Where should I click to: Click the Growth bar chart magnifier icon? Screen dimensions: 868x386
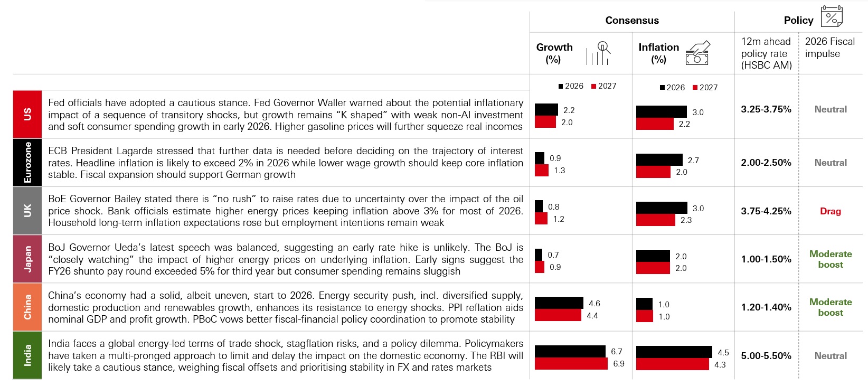point(599,53)
